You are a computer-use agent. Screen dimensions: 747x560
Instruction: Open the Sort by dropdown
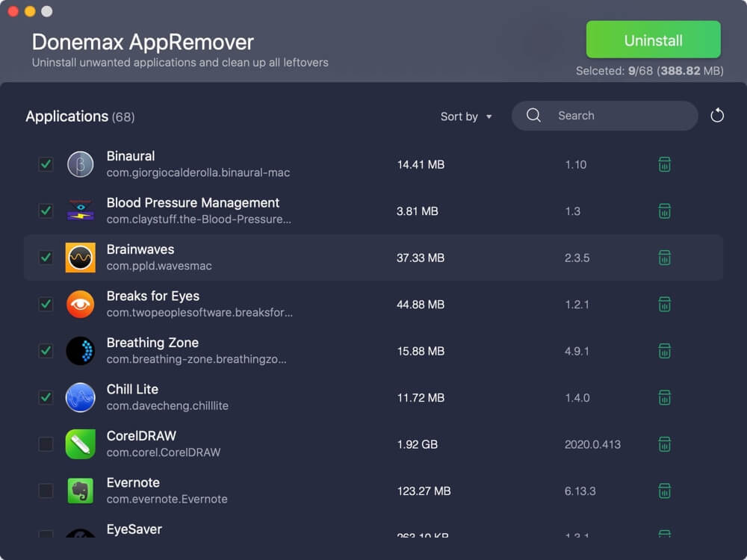466,116
